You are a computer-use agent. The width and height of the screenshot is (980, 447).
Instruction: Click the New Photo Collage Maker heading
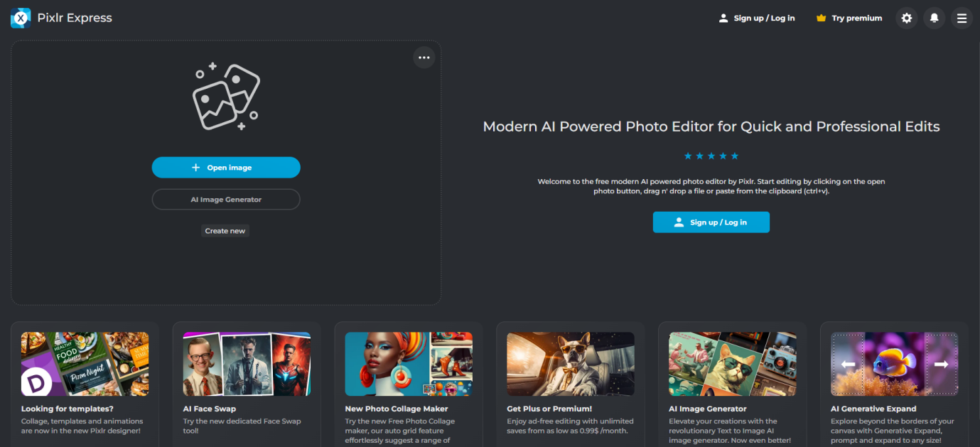[x=397, y=409]
